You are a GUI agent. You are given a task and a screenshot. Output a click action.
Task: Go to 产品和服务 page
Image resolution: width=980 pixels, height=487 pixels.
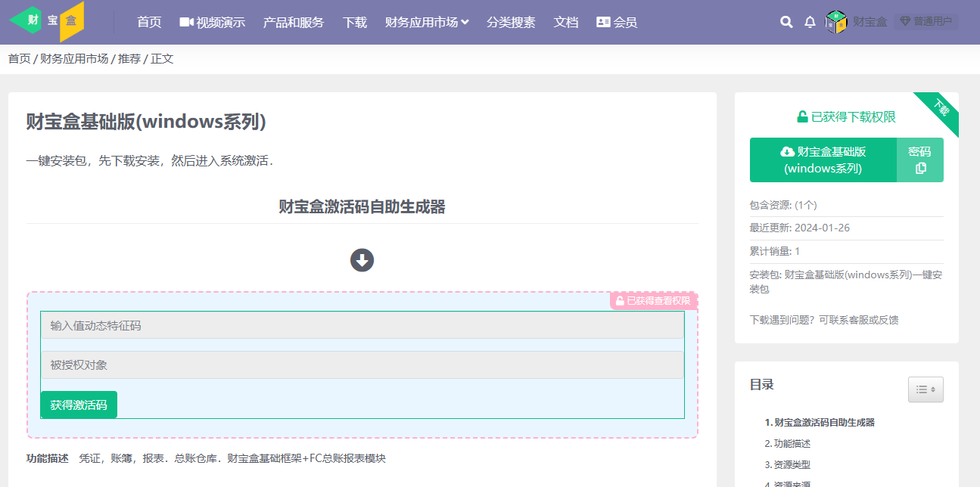(294, 22)
